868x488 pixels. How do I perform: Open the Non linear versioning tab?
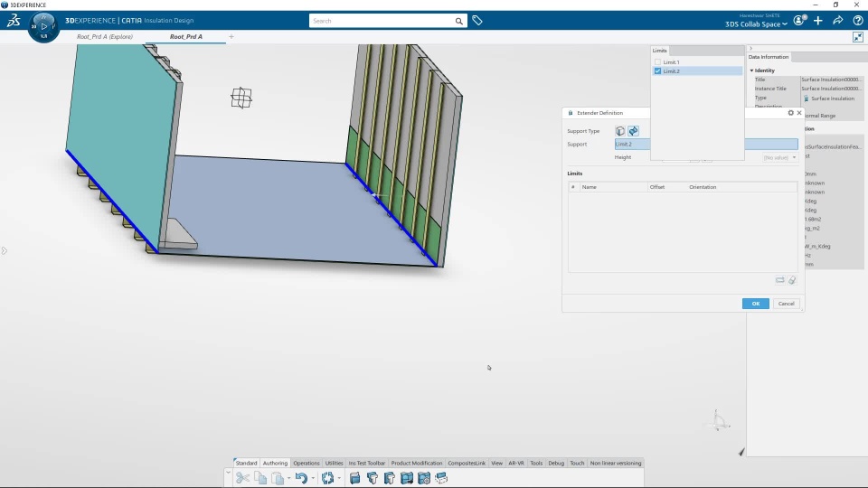click(616, 463)
